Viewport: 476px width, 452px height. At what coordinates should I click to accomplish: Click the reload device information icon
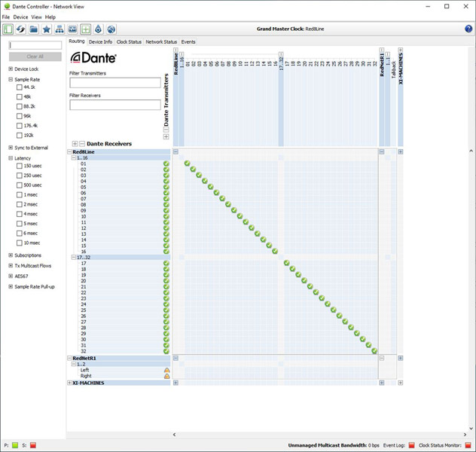coord(21,29)
